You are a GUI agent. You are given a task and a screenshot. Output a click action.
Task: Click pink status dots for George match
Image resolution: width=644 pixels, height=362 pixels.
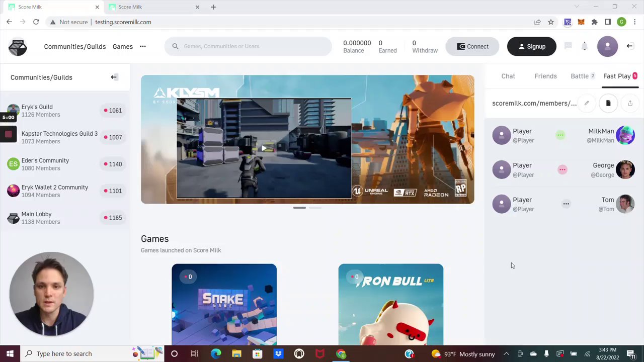(562, 169)
